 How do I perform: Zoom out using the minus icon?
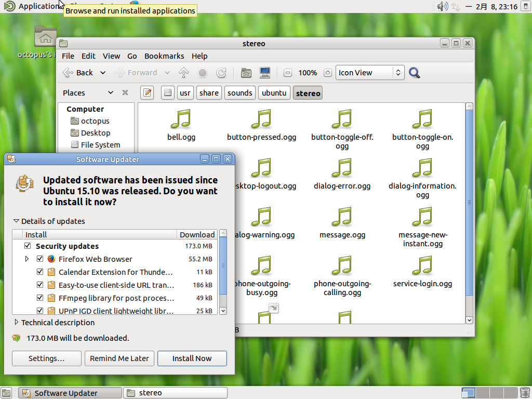[x=288, y=73]
